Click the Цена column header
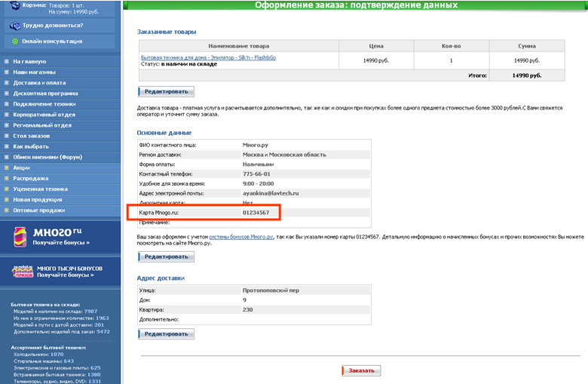Viewport: 588px width, 384px height. pos(376,46)
